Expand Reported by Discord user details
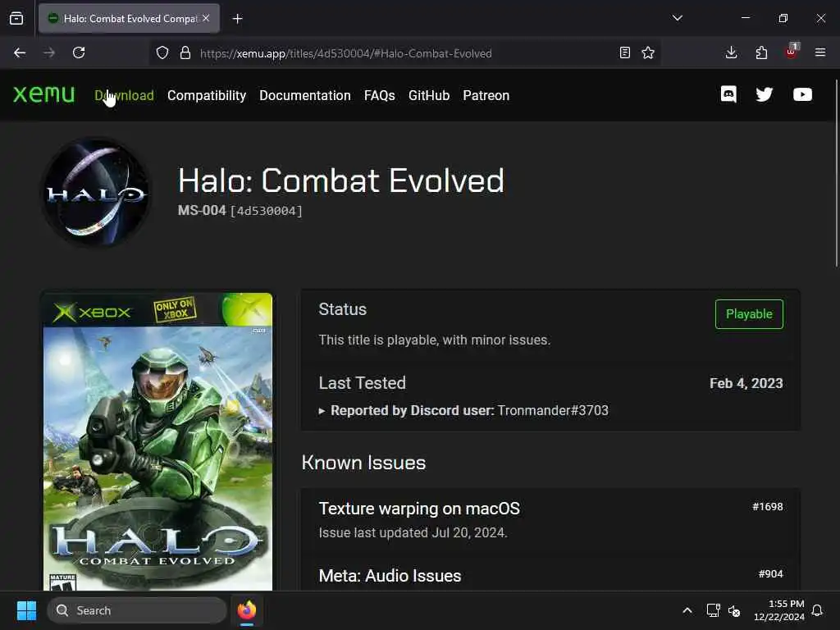The image size is (840, 630). click(464, 410)
